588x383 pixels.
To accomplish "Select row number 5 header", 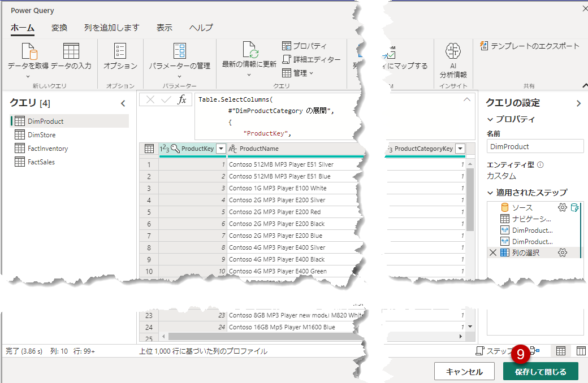I will tap(149, 212).
